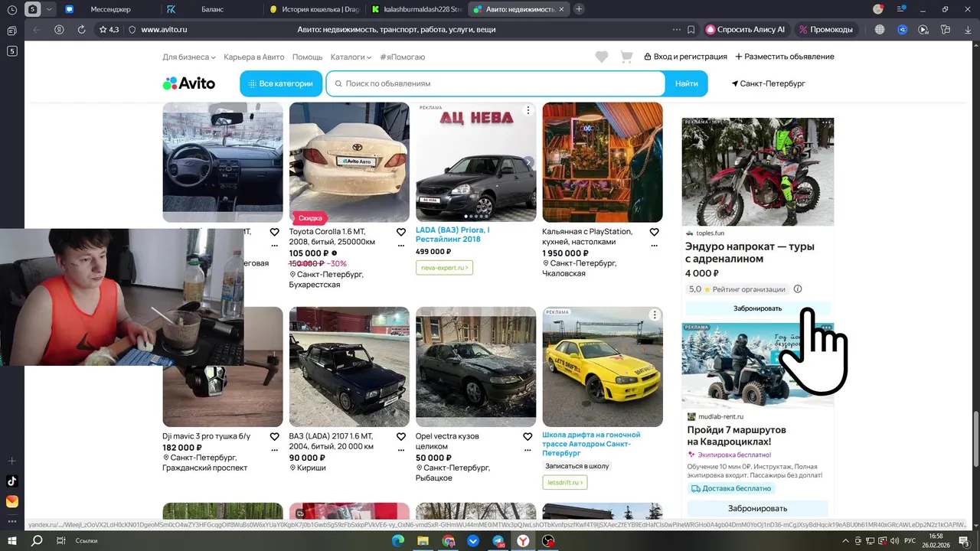Show rating info icon for toples.fun

798,289
